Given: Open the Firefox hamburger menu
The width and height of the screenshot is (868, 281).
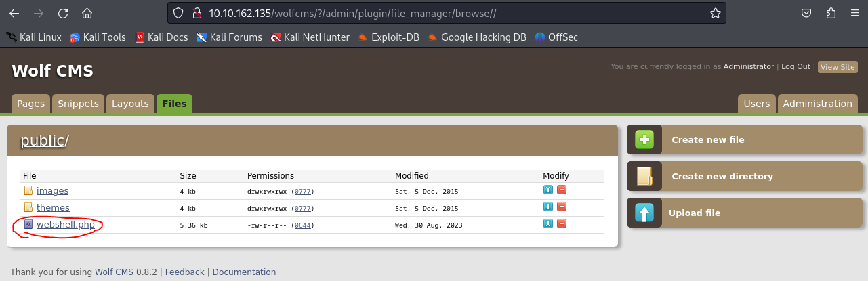Looking at the screenshot, I should pyautogui.click(x=855, y=13).
